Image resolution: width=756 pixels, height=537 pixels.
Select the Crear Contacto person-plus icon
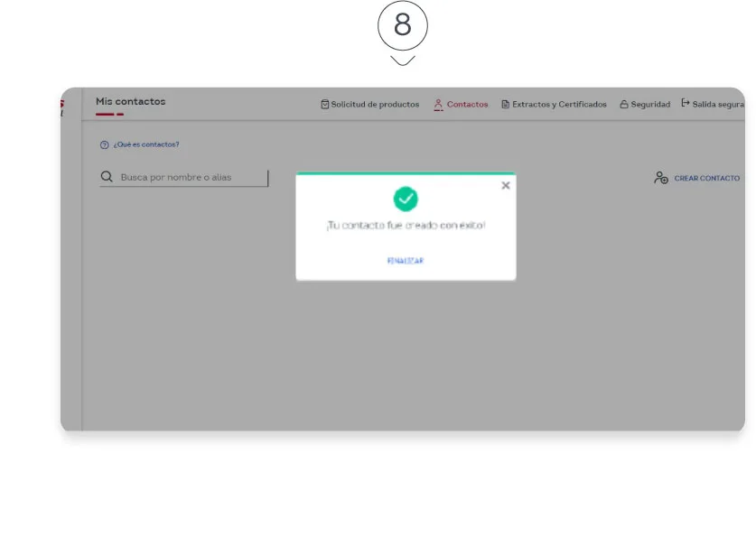click(661, 178)
